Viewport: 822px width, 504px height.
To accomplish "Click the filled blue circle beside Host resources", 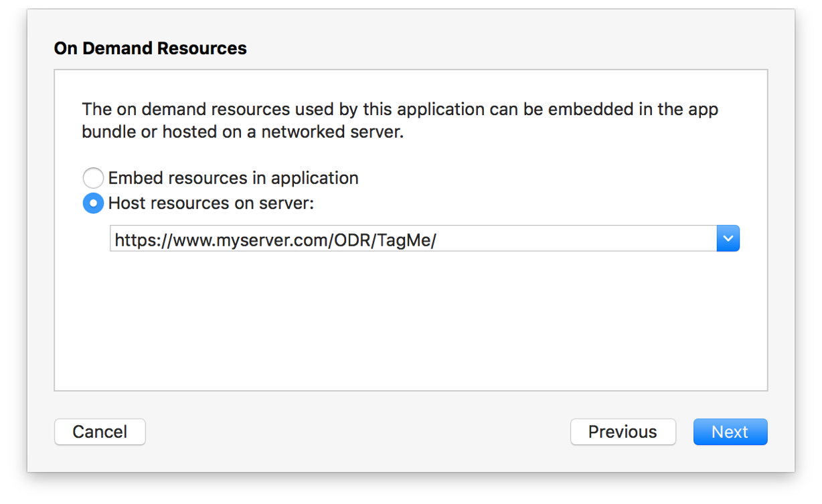I will pyautogui.click(x=93, y=203).
